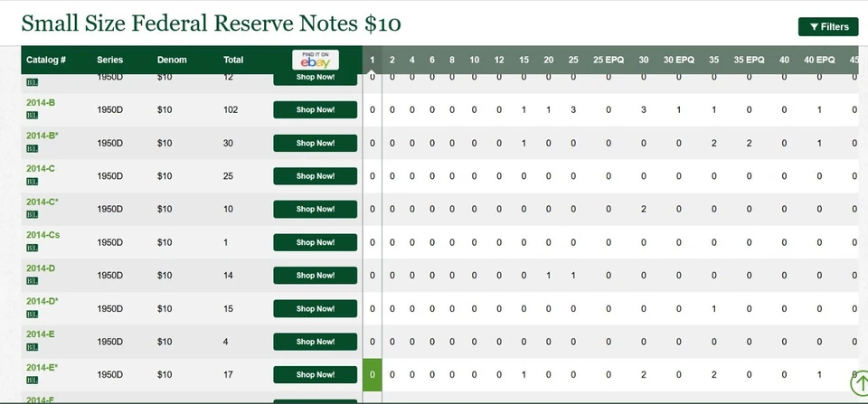
Task: Open the 2014-B catalog link
Action: tap(41, 103)
